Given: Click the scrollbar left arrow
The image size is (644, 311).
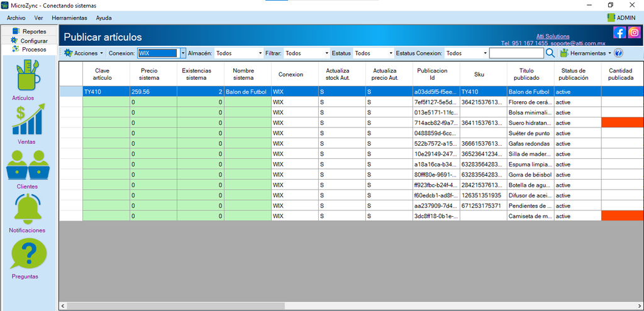Looking at the screenshot, I should [x=63, y=306].
